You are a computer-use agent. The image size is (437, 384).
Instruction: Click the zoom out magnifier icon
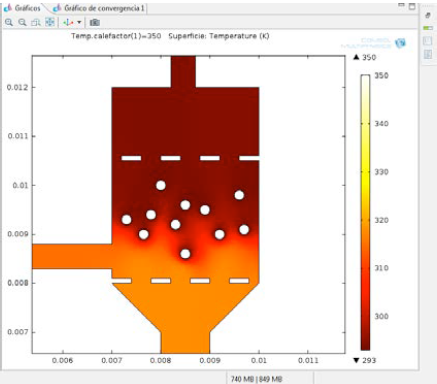tap(22, 22)
